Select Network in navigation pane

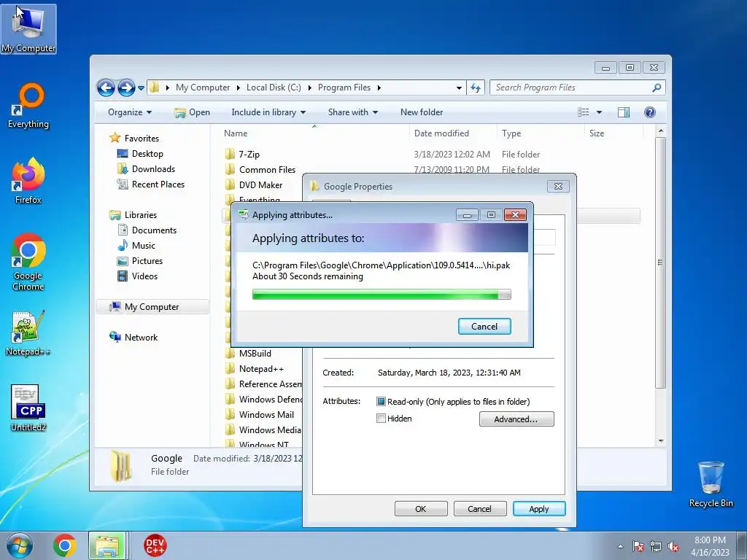click(133, 337)
